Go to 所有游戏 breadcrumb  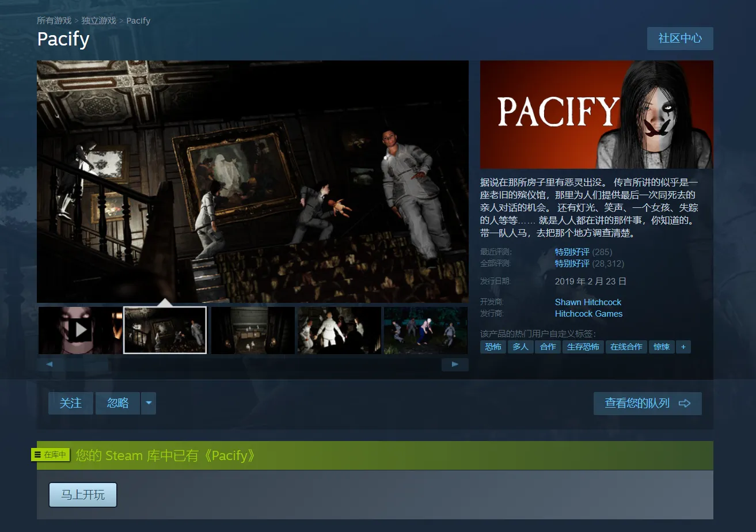pos(54,21)
